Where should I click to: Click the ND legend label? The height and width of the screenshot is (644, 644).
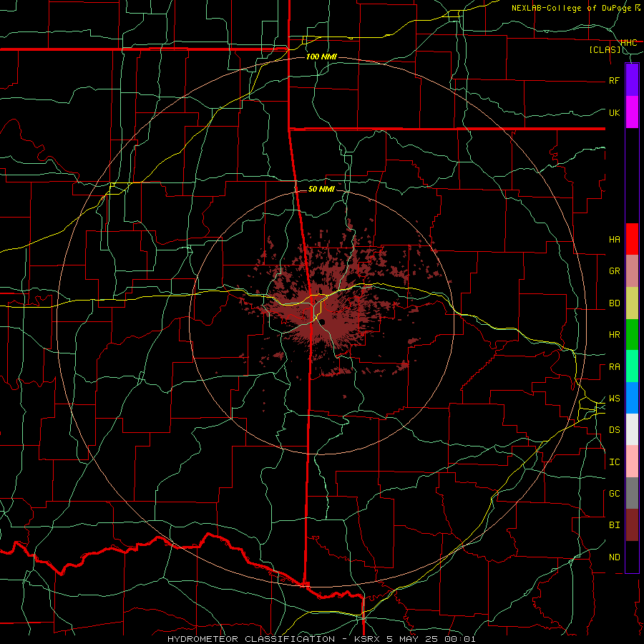[614, 557]
